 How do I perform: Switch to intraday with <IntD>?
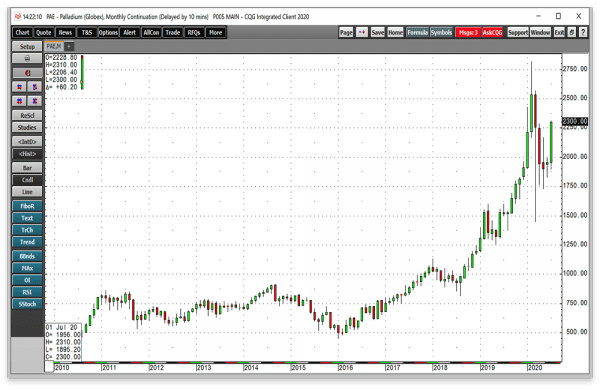27,142
